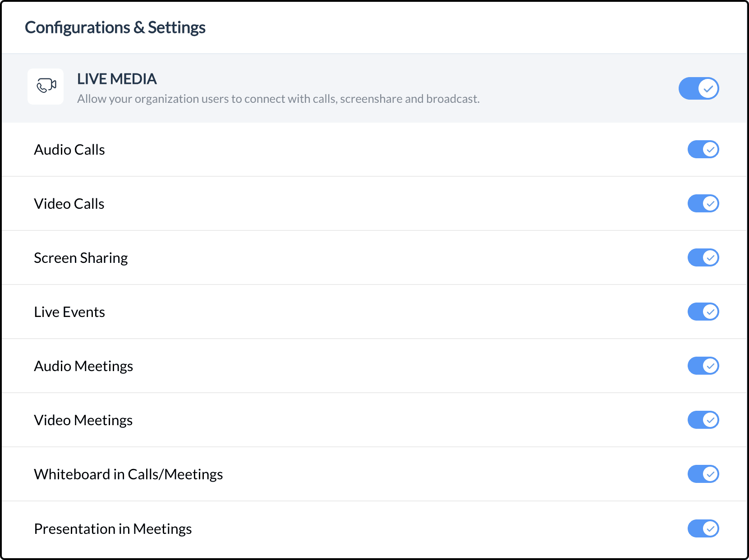Select the Live Events label
The width and height of the screenshot is (749, 560).
(69, 312)
